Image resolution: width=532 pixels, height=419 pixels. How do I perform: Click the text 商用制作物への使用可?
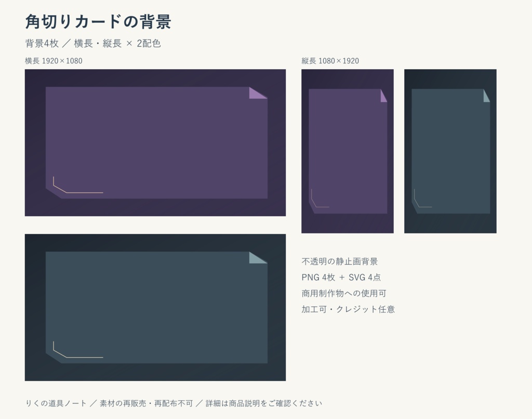coord(344,293)
